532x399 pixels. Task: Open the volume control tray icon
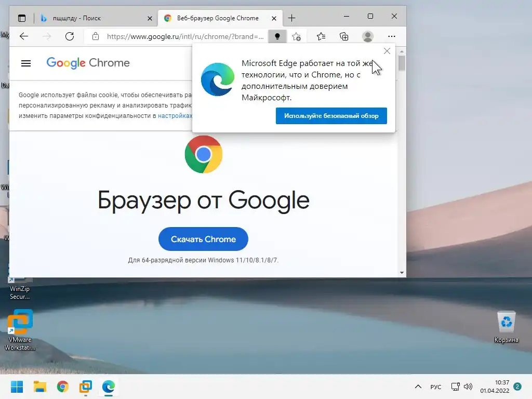tap(468, 387)
